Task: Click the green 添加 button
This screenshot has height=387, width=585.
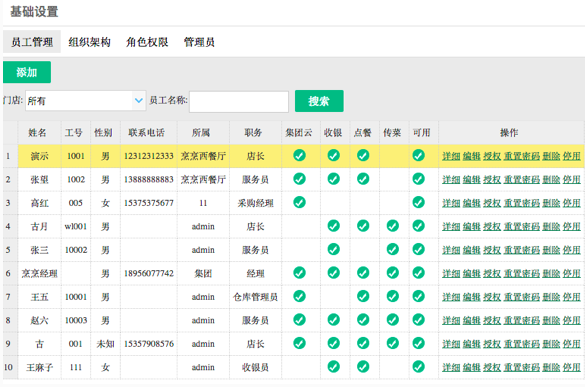Action: 27,72
